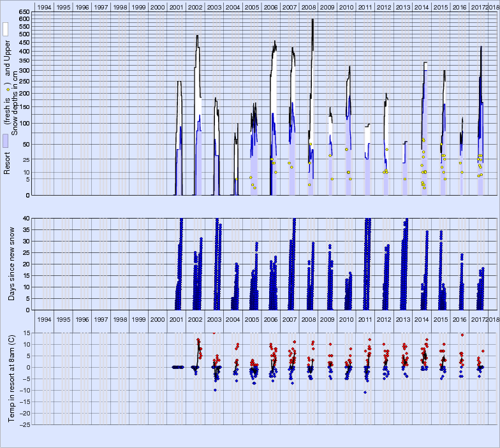Click the "Days since new snow" axis title
Screen dimensions: 500x448
click(x=13, y=263)
